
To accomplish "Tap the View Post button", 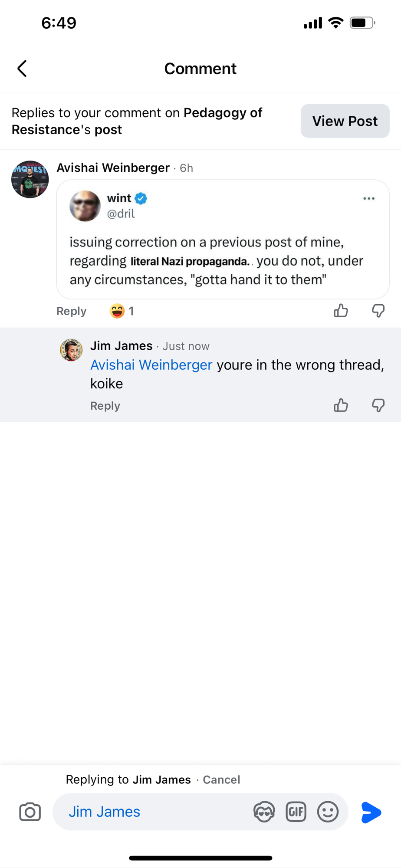I will (345, 121).
